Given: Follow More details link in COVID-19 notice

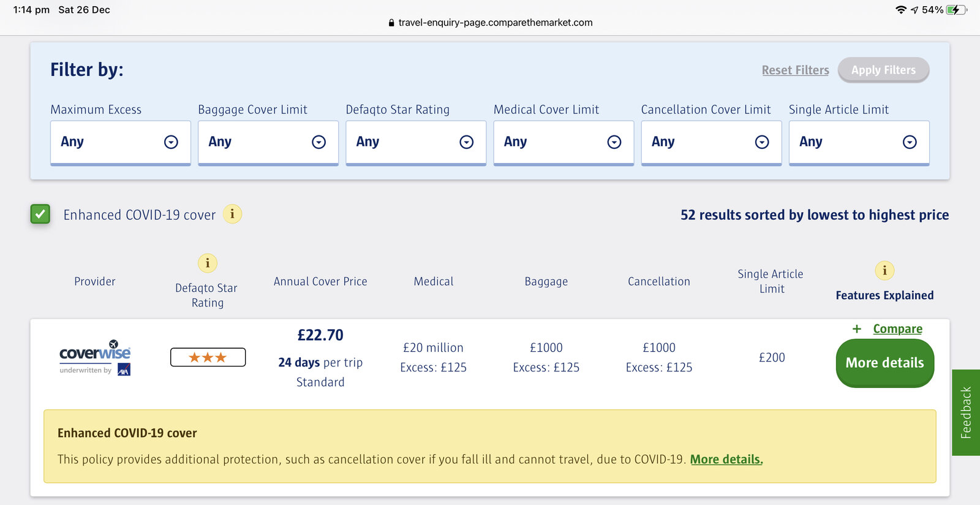Looking at the screenshot, I should [726, 460].
